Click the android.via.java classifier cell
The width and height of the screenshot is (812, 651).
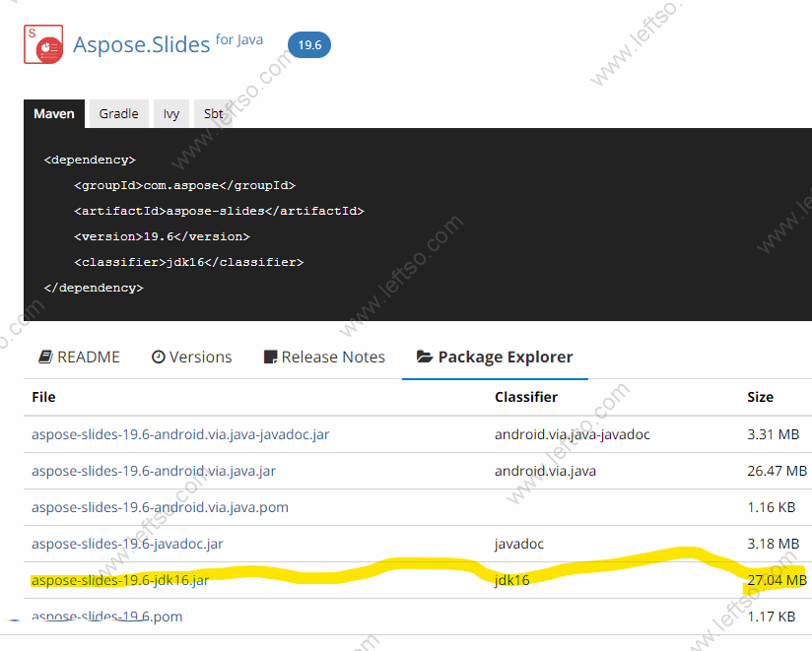tap(545, 471)
